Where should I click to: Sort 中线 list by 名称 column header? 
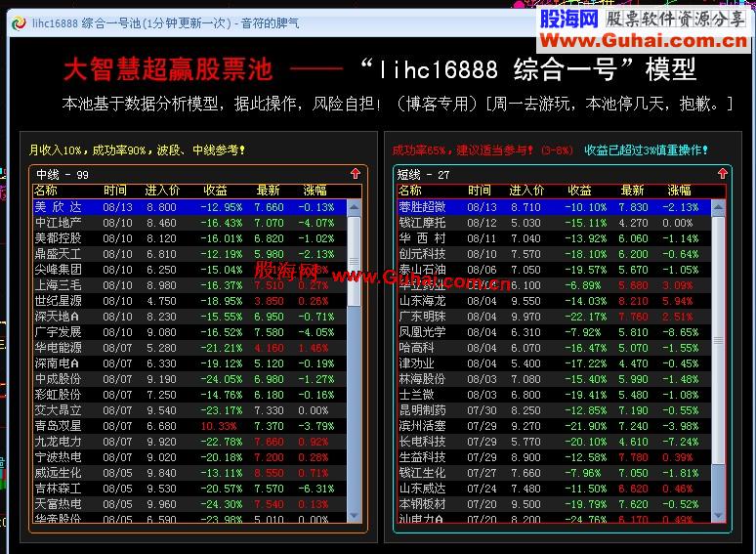46,191
